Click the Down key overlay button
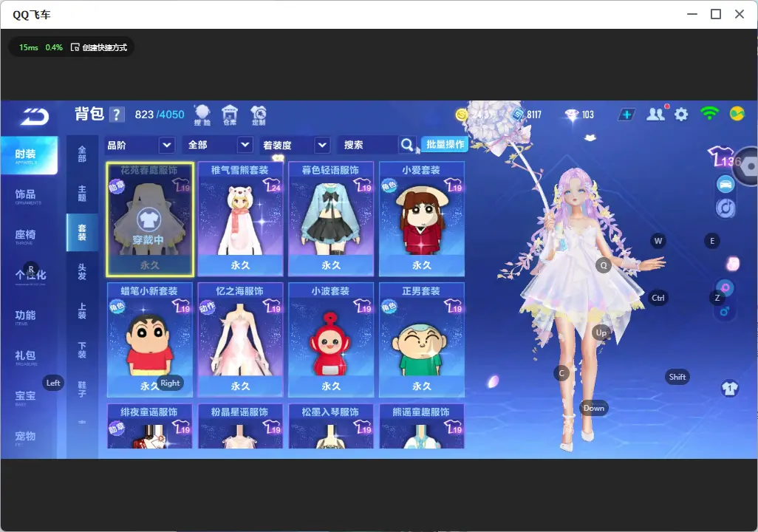Screen dimensions: 758x532 593,408
